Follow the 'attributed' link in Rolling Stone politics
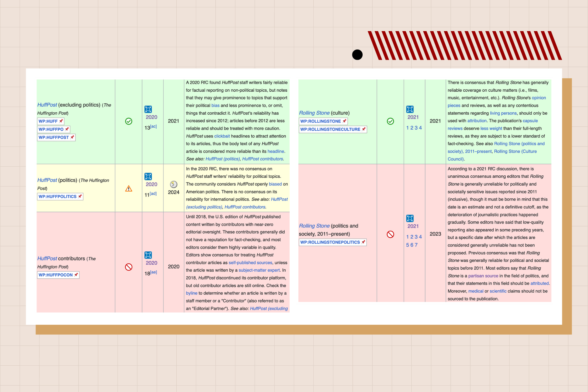 (539, 283)
